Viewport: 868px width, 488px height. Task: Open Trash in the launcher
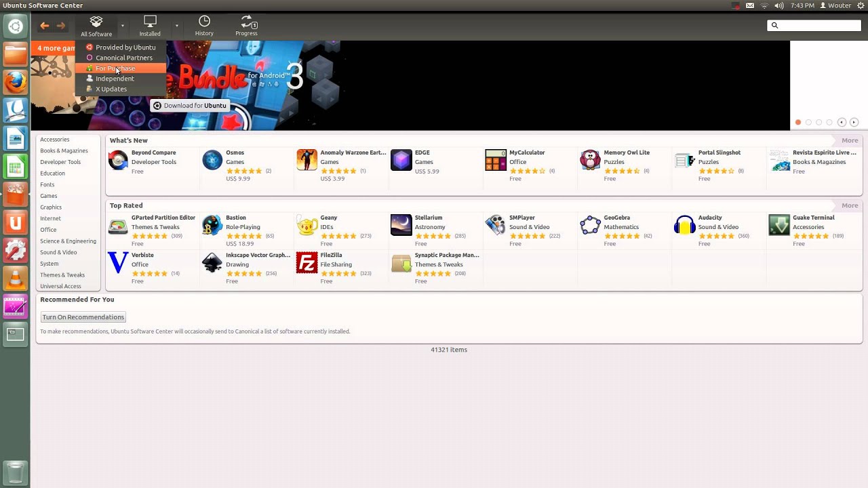tap(15, 472)
